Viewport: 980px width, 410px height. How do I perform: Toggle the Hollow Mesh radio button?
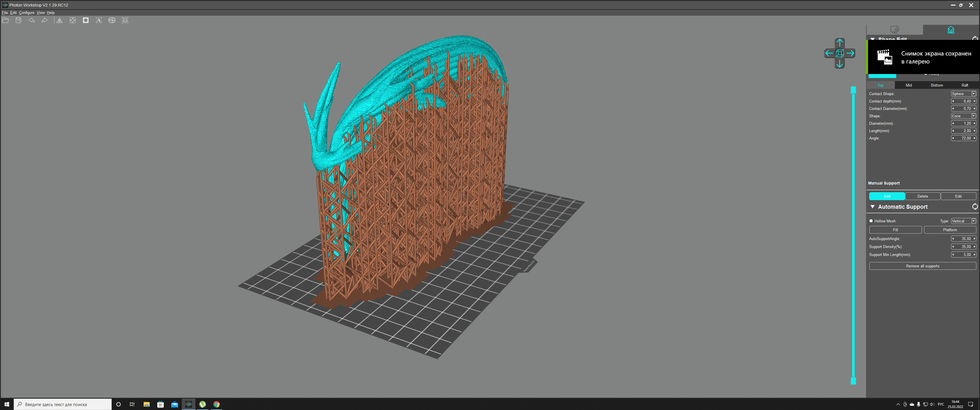[x=871, y=221]
